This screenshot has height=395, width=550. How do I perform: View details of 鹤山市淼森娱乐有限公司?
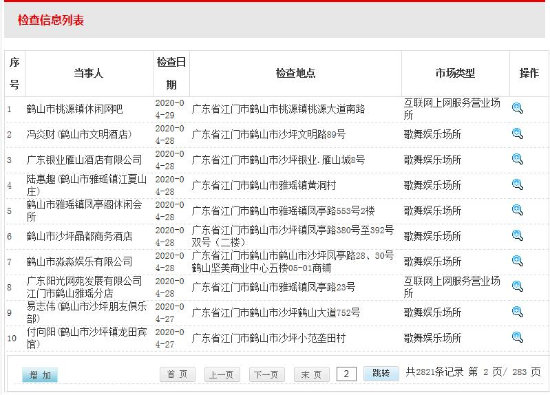click(x=517, y=261)
